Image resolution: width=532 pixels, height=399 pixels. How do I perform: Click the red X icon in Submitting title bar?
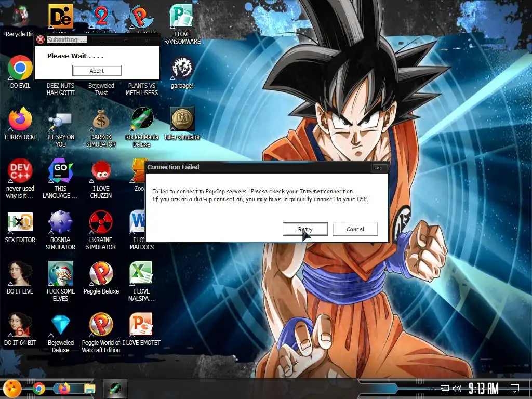coord(41,39)
